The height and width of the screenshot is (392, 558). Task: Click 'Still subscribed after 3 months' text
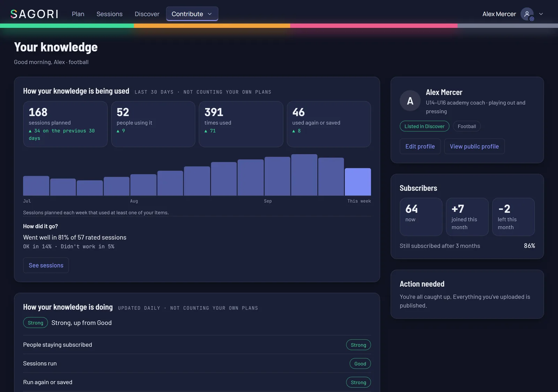(x=440, y=246)
